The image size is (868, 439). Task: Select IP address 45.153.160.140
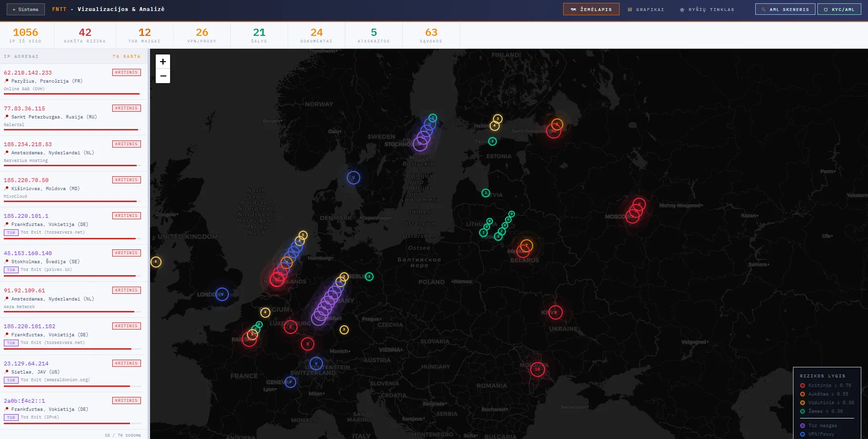click(28, 253)
